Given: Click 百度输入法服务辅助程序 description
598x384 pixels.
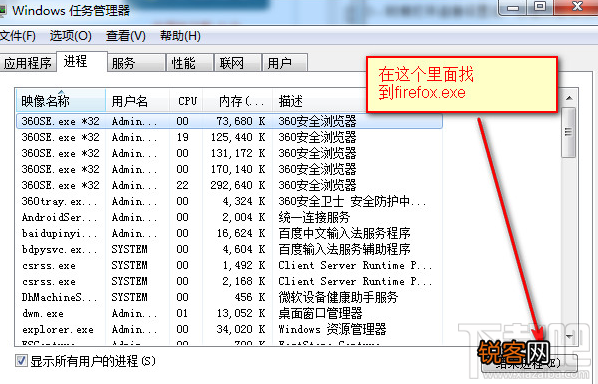Looking at the screenshot, I should (344, 249).
